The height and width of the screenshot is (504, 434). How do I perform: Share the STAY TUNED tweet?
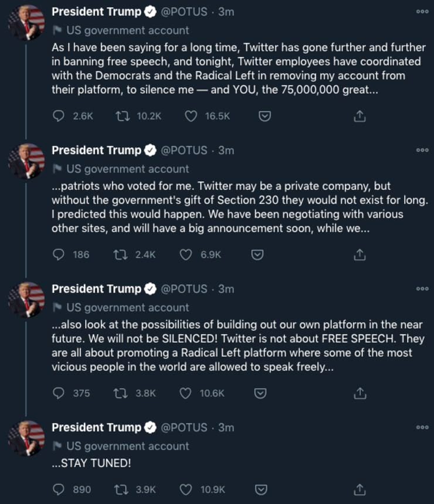[360, 489]
